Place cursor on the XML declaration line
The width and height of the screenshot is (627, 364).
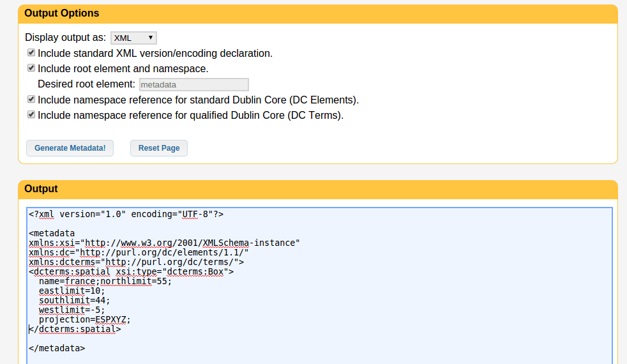click(x=126, y=214)
